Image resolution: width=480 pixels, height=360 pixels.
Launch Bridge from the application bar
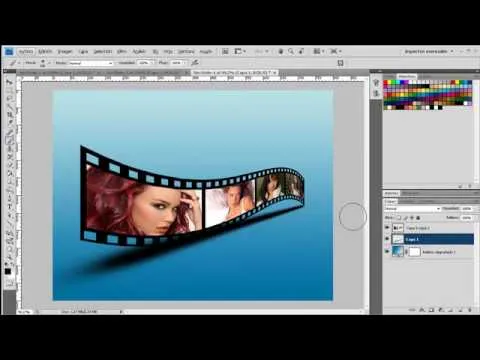(x=225, y=51)
